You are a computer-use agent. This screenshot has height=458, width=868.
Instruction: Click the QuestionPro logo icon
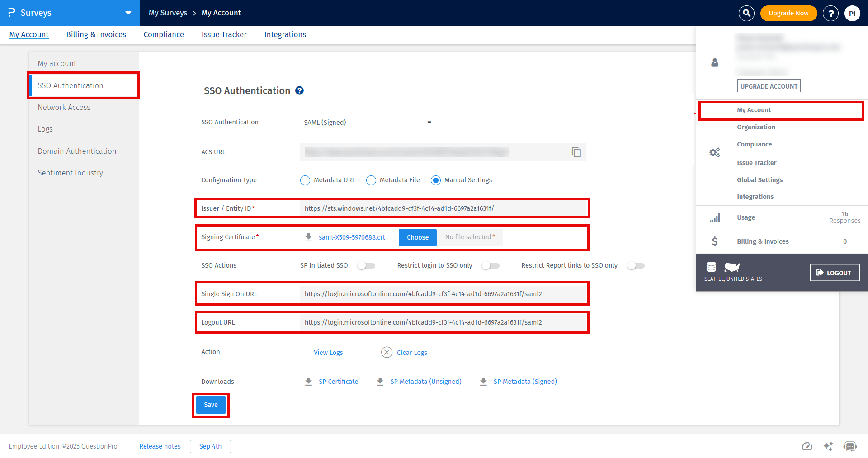(12, 13)
